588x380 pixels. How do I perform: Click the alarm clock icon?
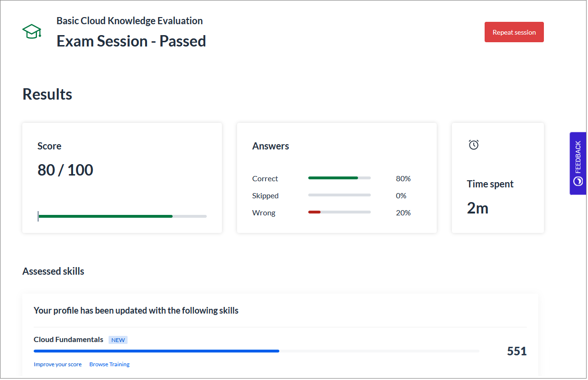point(474,145)
